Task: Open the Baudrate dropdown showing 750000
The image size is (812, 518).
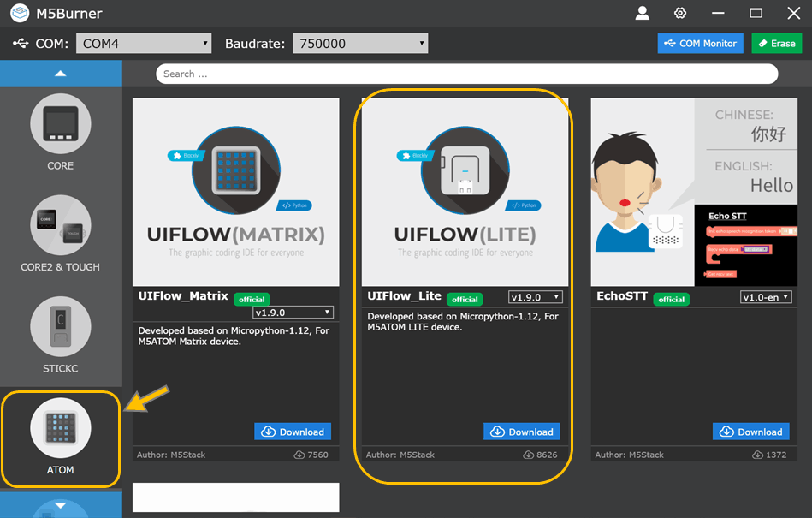Action: (360, 44)
